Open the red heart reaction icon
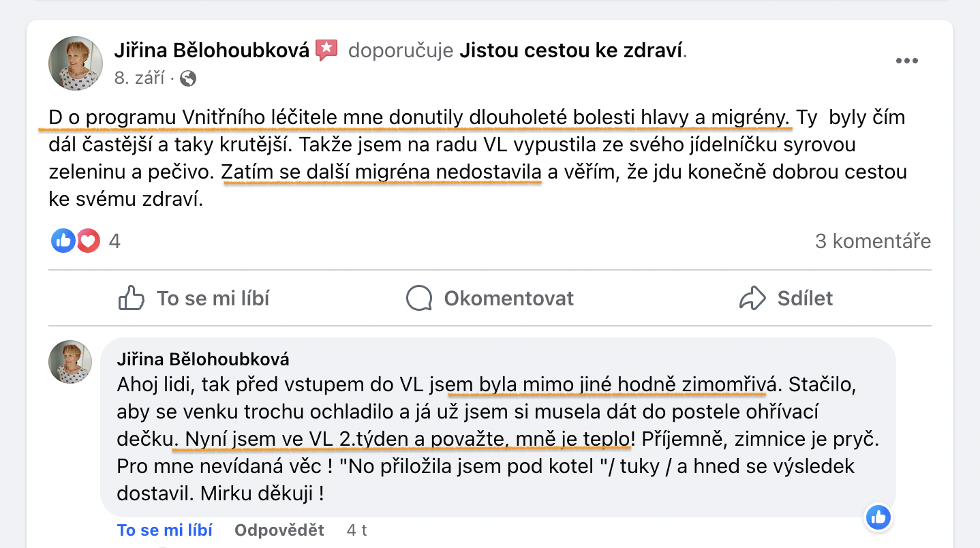 pyautogui.click(x=88, y=241)
